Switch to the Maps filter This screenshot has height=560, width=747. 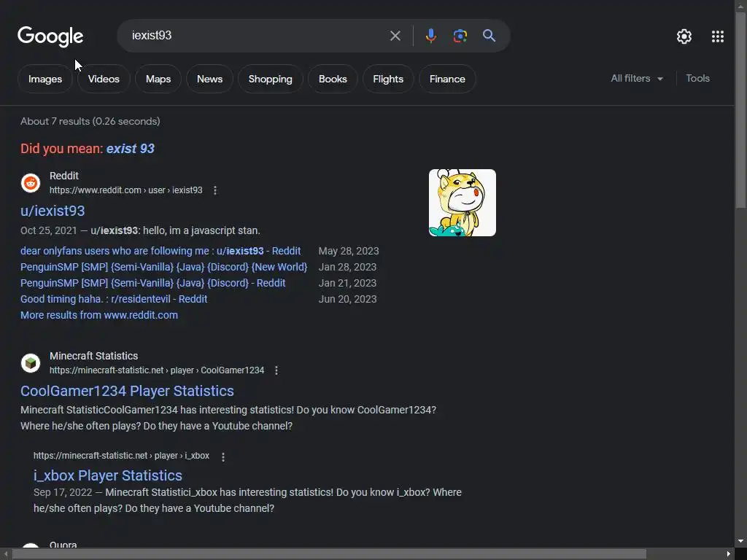tap(158, 79)
